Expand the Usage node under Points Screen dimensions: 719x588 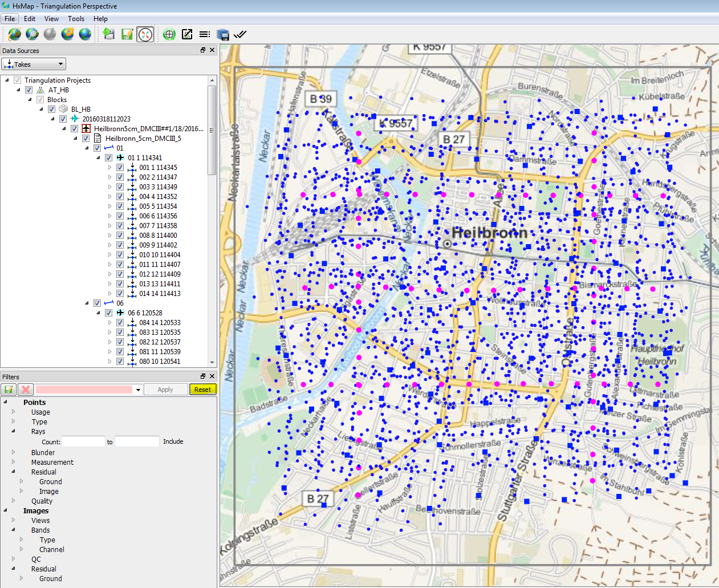coord(14,412)
